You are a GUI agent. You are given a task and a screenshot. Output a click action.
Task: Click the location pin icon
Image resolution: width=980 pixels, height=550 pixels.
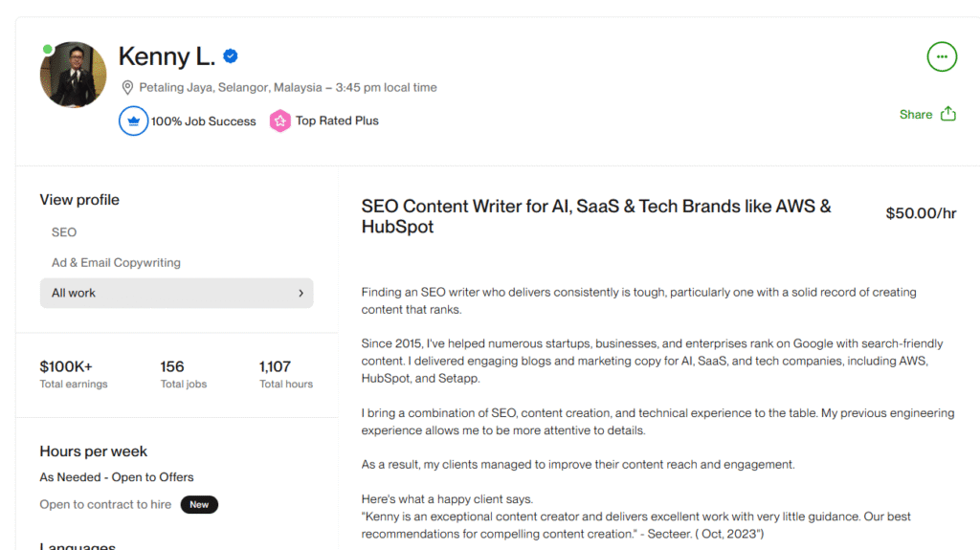[127, 87]
